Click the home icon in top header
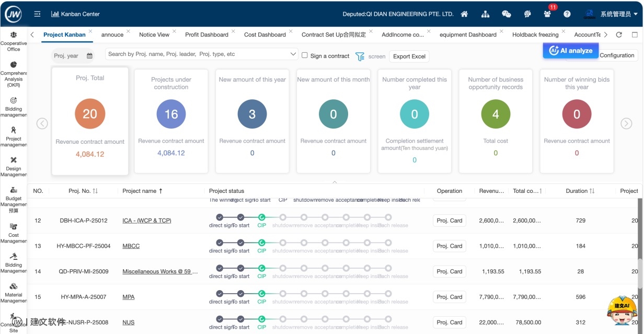644x334 pixels. 464,14
